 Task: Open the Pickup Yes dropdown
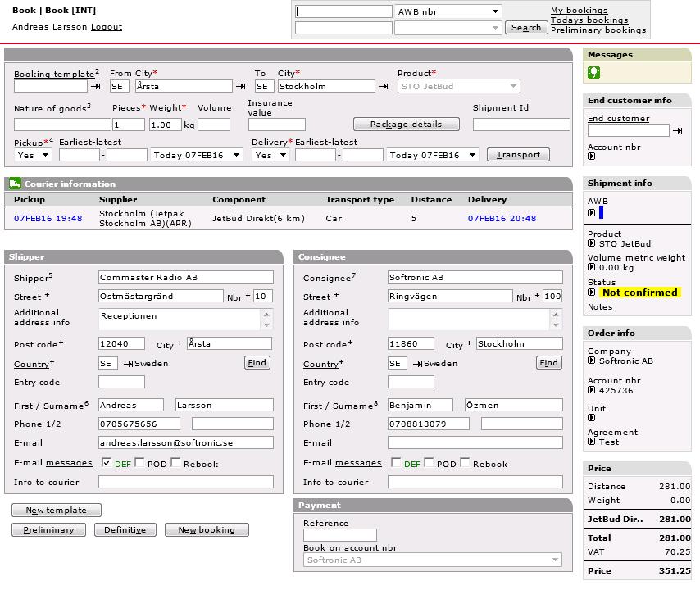click(33, 155)
